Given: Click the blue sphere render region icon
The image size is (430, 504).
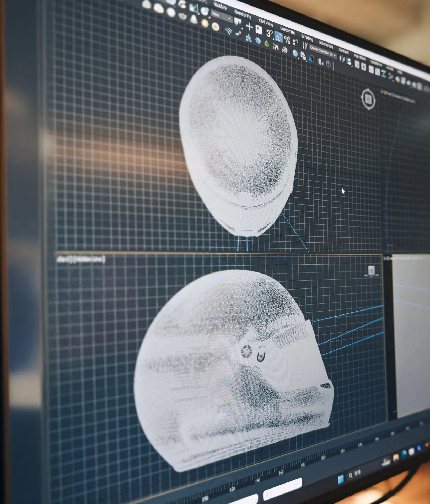Looking at the screenshot, I should (311, 59).
